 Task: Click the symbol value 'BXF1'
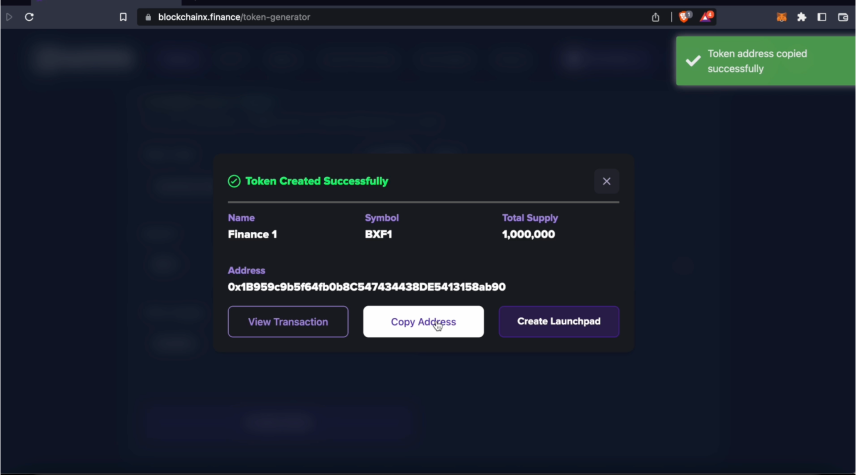378,234
